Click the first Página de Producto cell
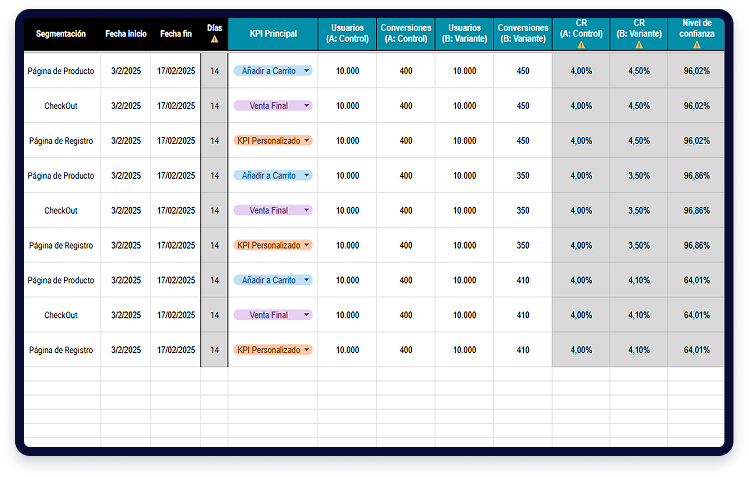The height and width of the screenshot is (477, 749). click(x=61, y=71)
